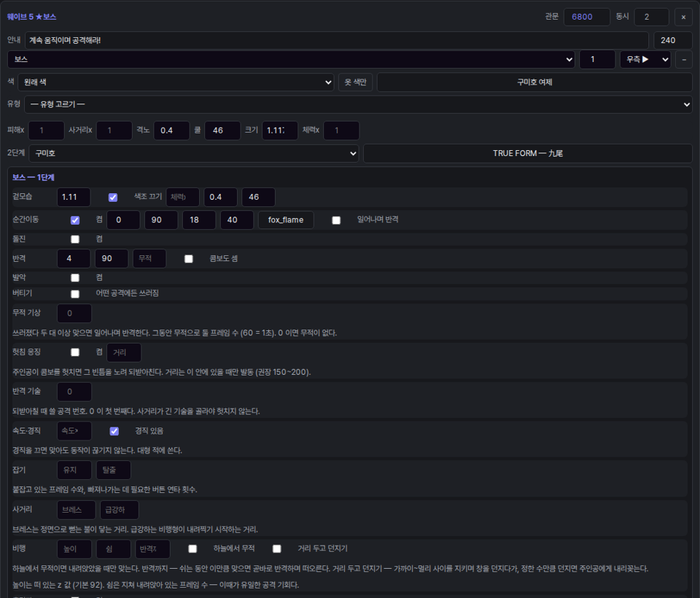Tick 버티기 어떤 공격에든 쓰러짐 checkbox

[x=75, y=294]
